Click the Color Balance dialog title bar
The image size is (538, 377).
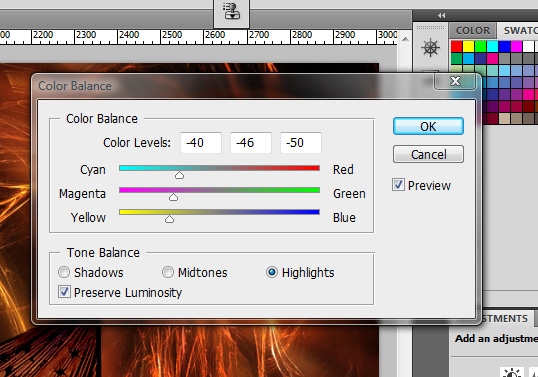click(233, 86)
